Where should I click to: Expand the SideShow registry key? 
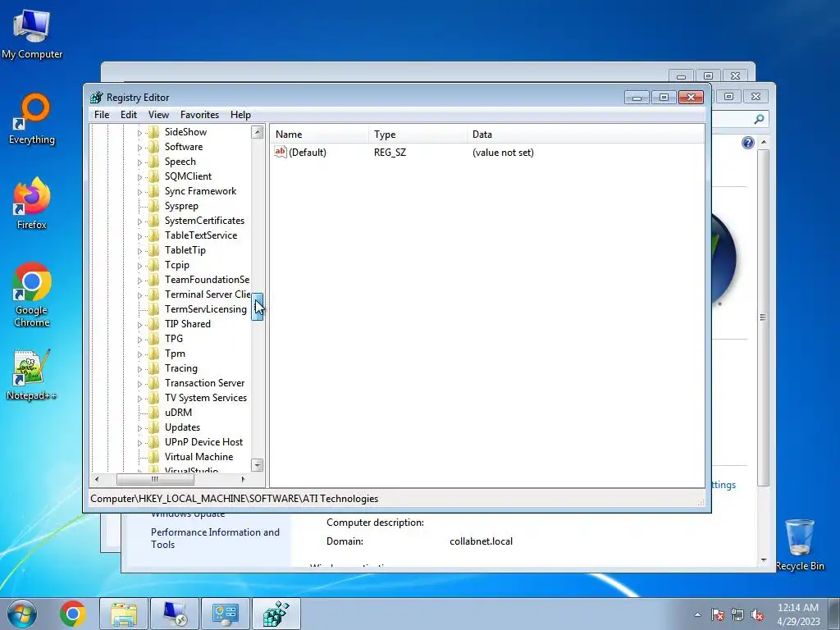(139, 133)
